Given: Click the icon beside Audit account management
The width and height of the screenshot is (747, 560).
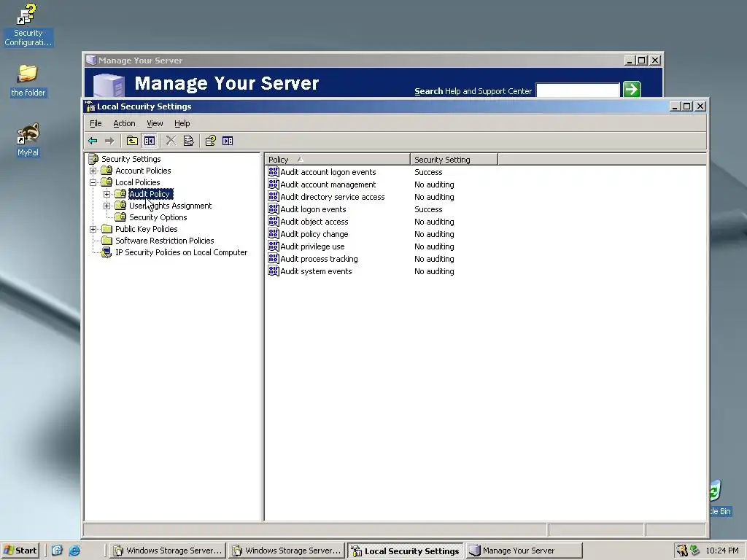Looking at the screenshot, I should [274, 184].
